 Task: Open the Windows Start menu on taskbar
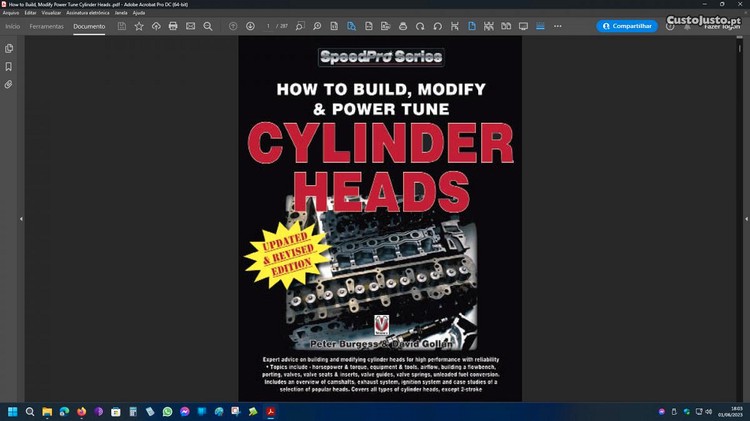(12, 411)
